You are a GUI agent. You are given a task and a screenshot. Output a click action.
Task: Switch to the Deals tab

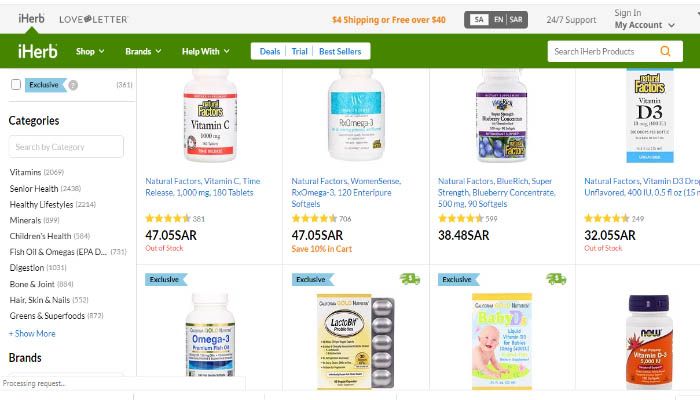(x=270, y=51)
